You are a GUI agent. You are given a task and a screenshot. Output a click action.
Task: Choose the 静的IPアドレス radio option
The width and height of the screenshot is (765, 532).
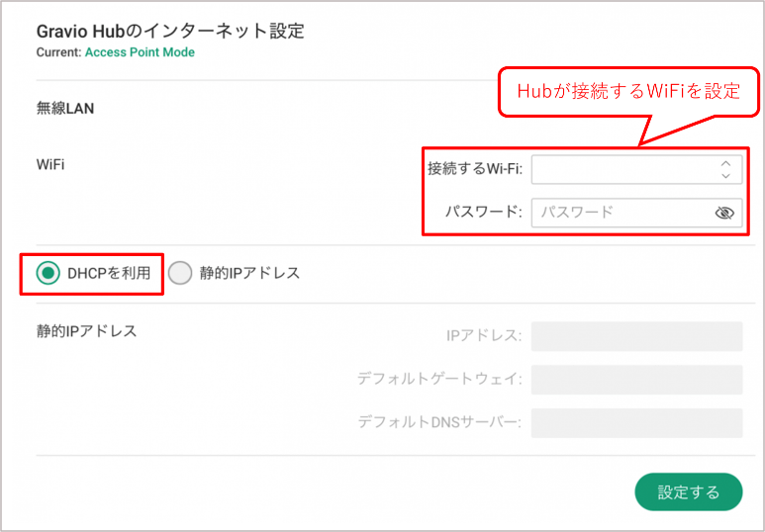tap(180, 273)
